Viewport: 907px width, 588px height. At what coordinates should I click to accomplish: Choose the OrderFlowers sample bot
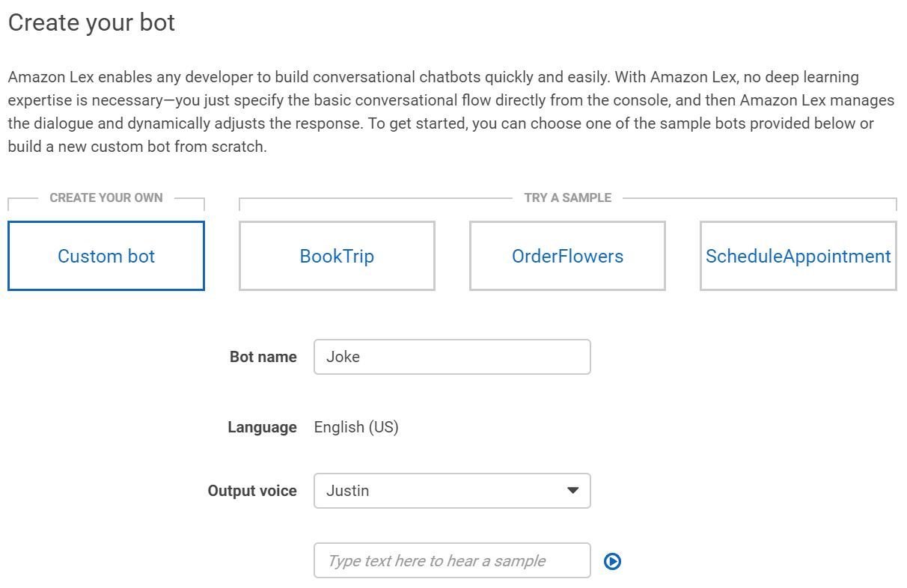point(567,256)
